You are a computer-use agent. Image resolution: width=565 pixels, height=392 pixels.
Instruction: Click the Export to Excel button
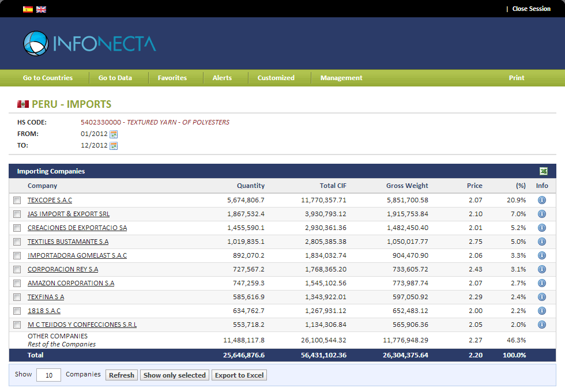(239, 375)
